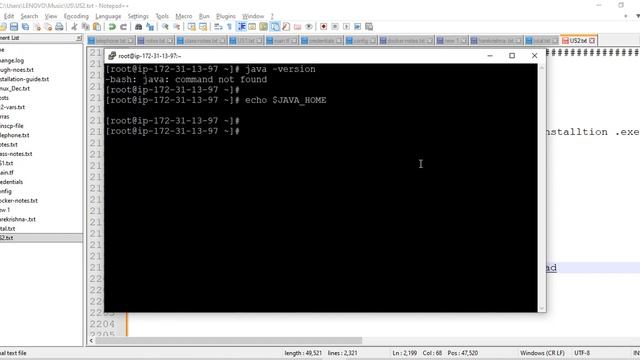The height and width of the screenshot is (360, 640).
Task: Click the Windows (CR LF) status bar field
Action: click(x=542, y=353)
